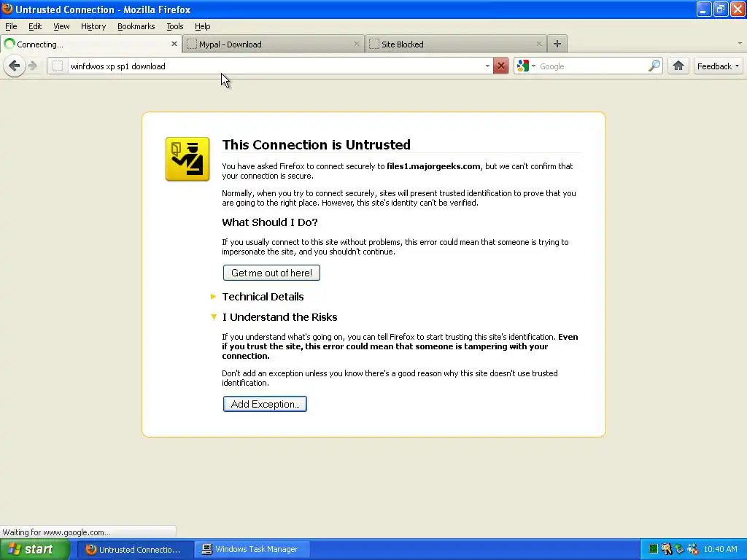Open the Windows Start menu

34,549
